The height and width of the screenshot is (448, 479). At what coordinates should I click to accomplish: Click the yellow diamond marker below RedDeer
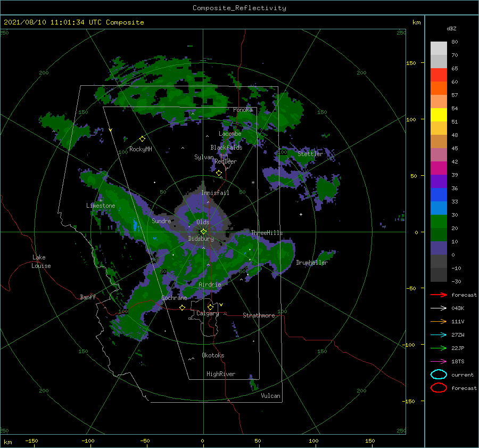pos(219,173)
